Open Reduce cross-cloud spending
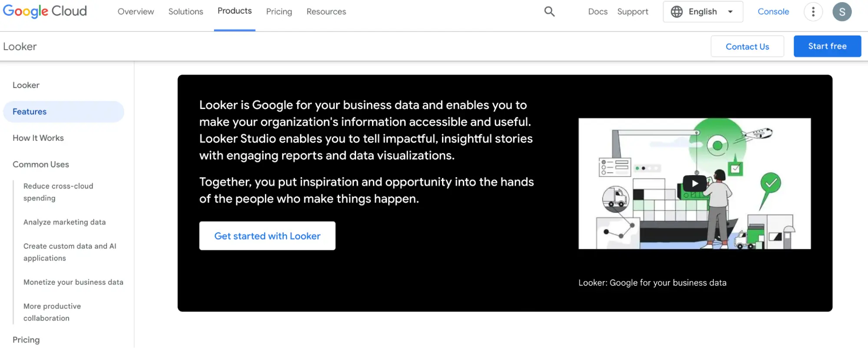This screenshot has width=868, height=348. click(x=58, y=192)
